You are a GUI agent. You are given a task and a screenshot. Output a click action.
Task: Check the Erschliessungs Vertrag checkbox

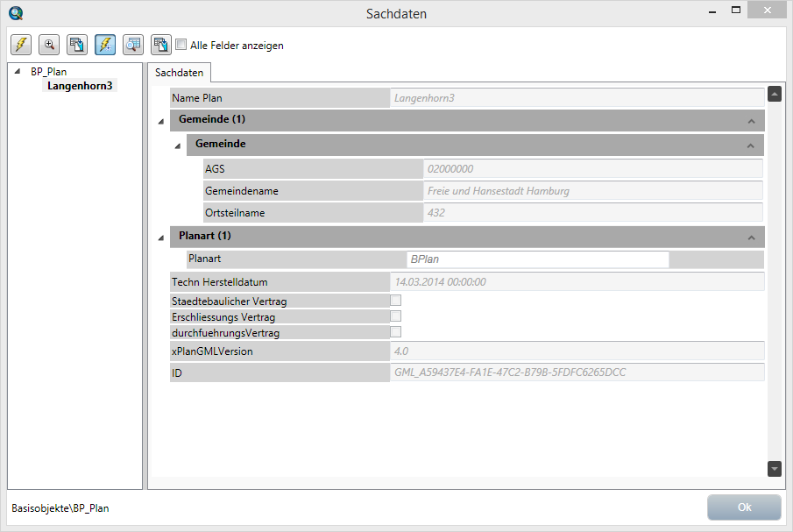point(395,316)
